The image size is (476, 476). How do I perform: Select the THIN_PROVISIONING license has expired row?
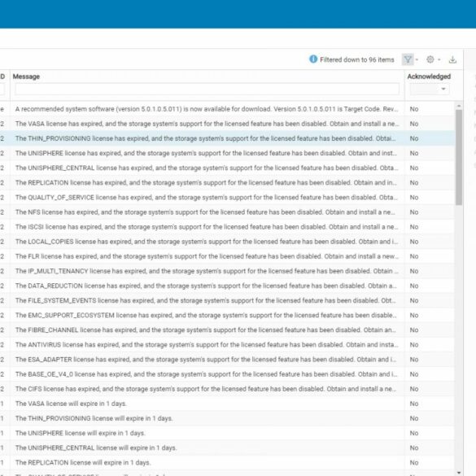click(227, 138)
